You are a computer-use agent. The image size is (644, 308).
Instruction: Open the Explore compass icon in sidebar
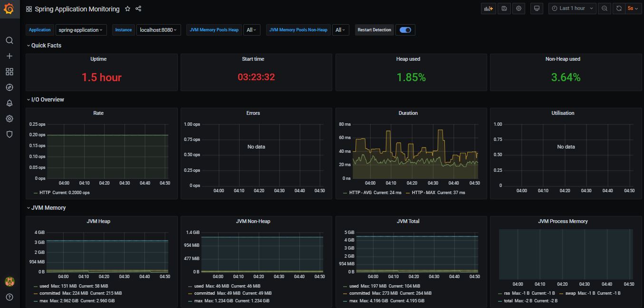pyautogui.click(x=10, y=87)
